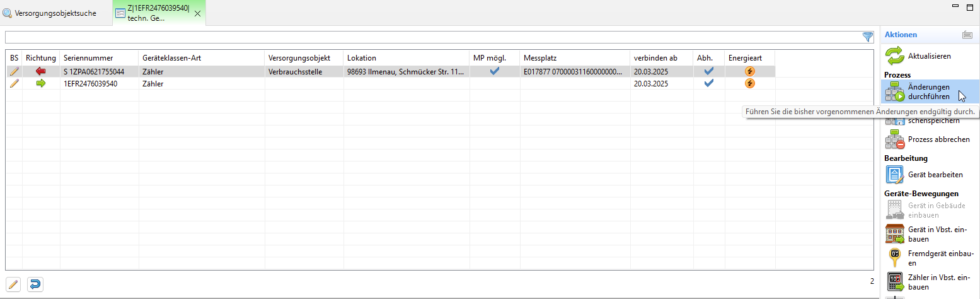Viewport: 980px width, 299px height.
Task: Click Zähler in Vbst. einbauen icon
Action: (x=895, y=282)
